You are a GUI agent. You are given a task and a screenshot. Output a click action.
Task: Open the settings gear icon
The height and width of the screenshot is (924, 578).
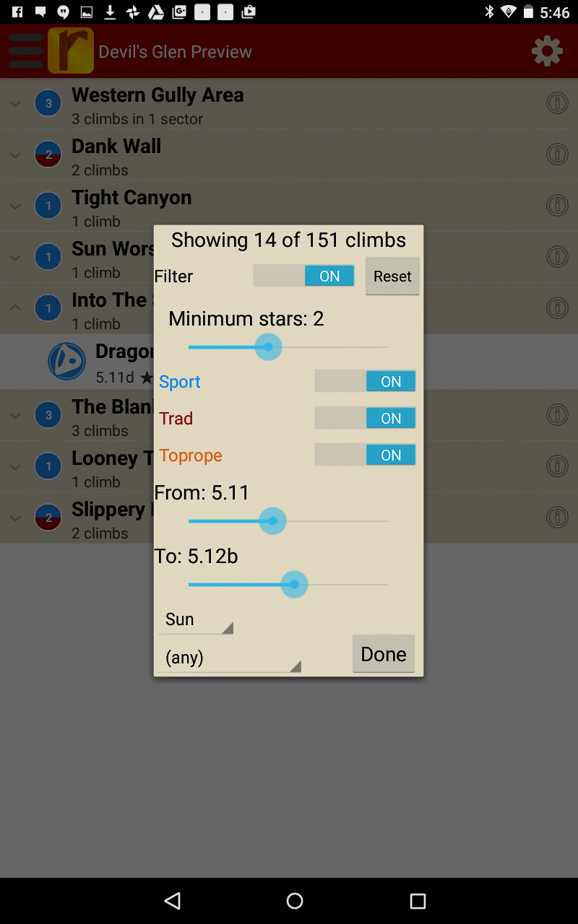tap(547, 51)
